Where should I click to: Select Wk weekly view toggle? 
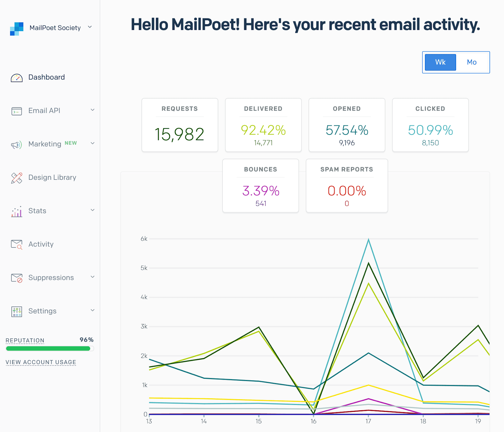tap(440, 62)
